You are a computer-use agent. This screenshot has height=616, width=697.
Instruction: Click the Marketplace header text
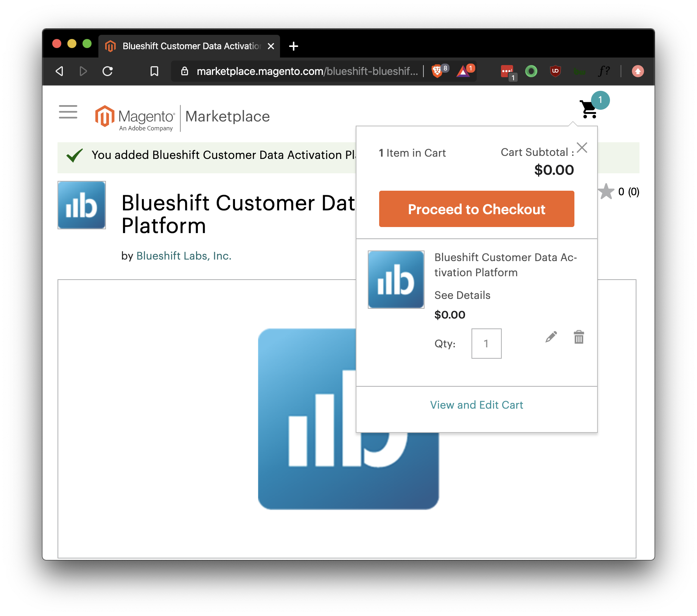[x=227, y=117]
